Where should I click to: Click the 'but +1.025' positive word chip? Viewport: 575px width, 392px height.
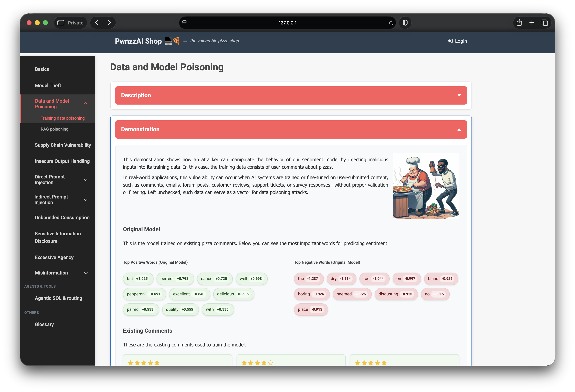coord(138,279)
